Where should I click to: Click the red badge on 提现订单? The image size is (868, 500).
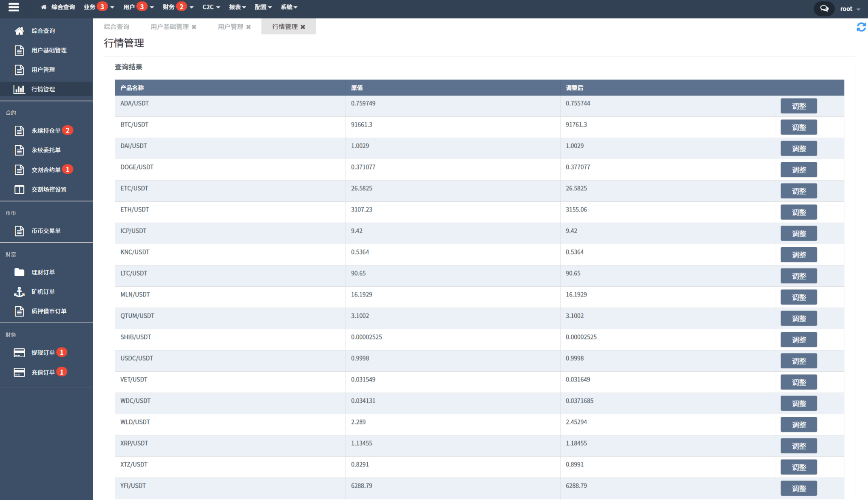coord(62,352)
